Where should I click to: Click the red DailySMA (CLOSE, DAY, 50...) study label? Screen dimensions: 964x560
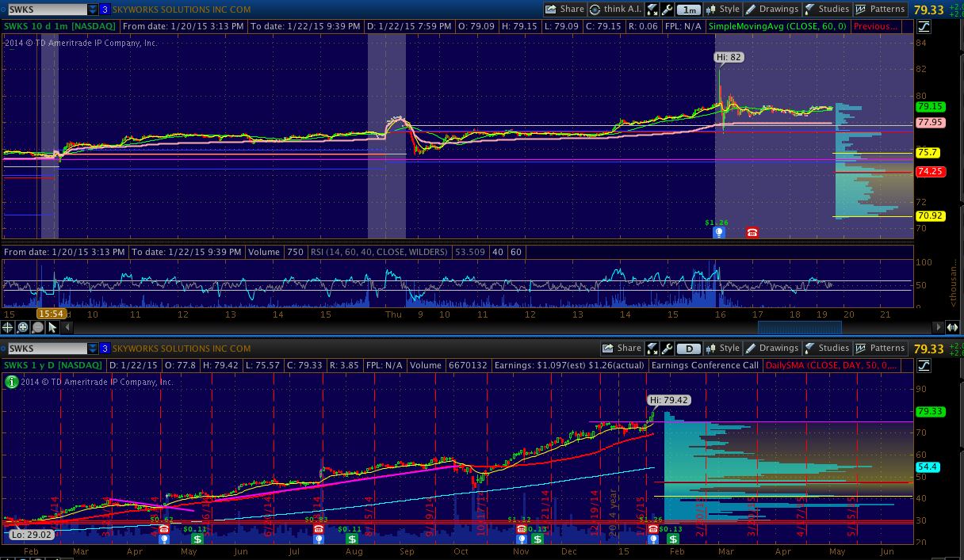coord(831,365)
